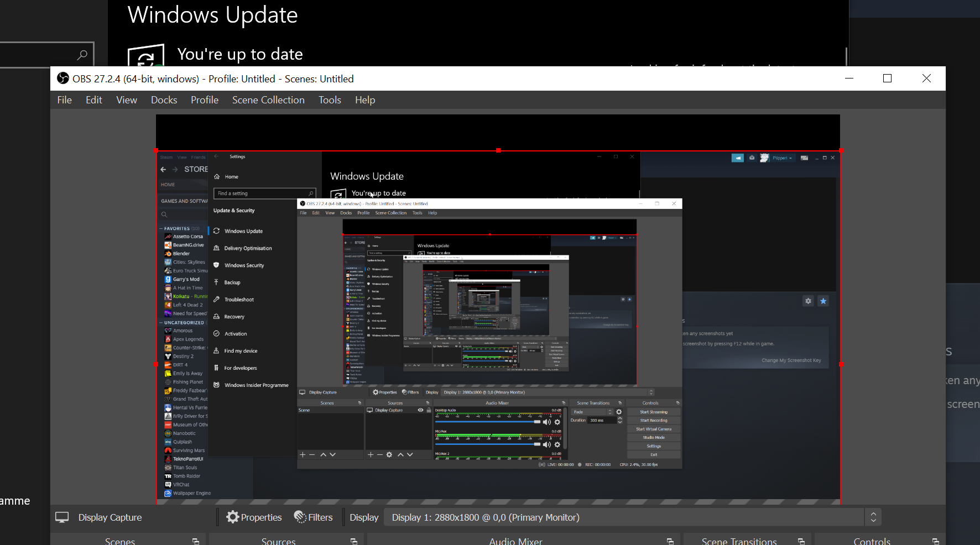
Task: Open the Tools menu
Action: point(330,100)
